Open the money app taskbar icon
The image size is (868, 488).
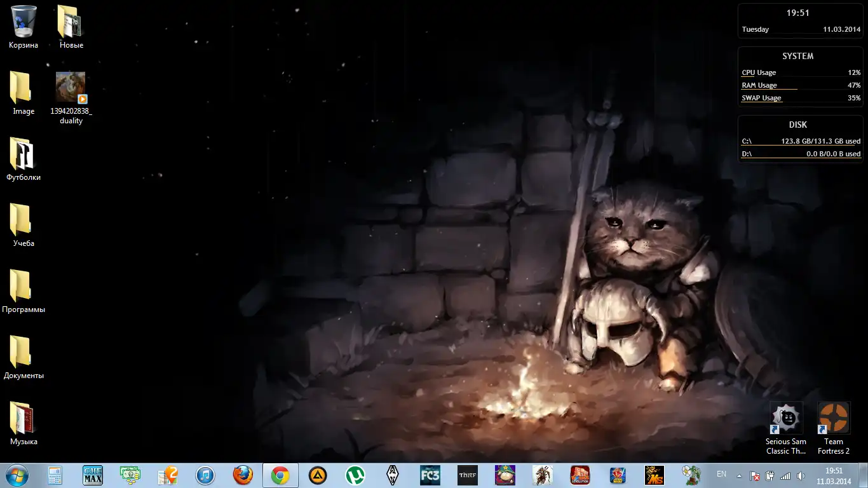(x=130, y=475)
